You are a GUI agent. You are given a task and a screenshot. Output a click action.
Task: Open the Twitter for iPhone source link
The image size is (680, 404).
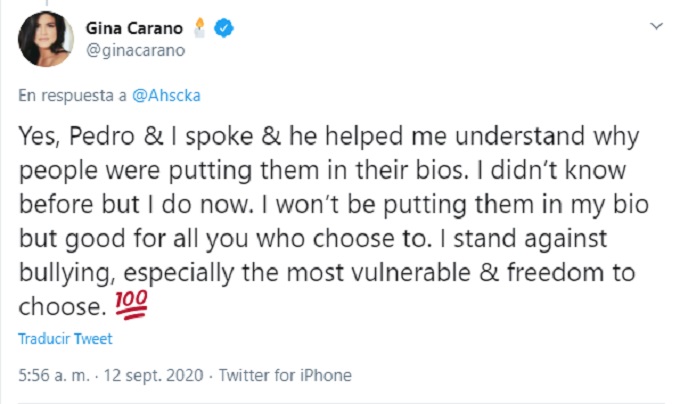click(285, 376)
